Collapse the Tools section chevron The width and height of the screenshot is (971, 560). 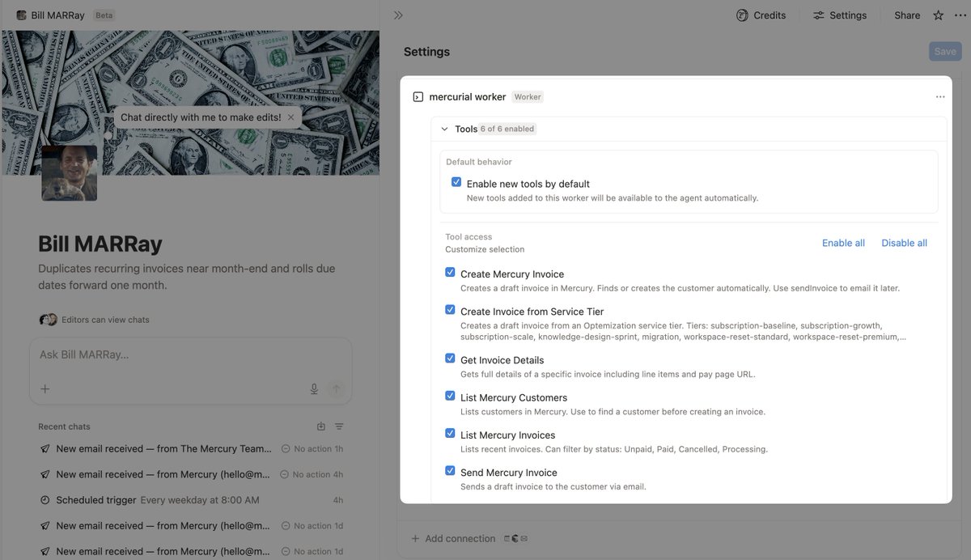tap(444, 129)
